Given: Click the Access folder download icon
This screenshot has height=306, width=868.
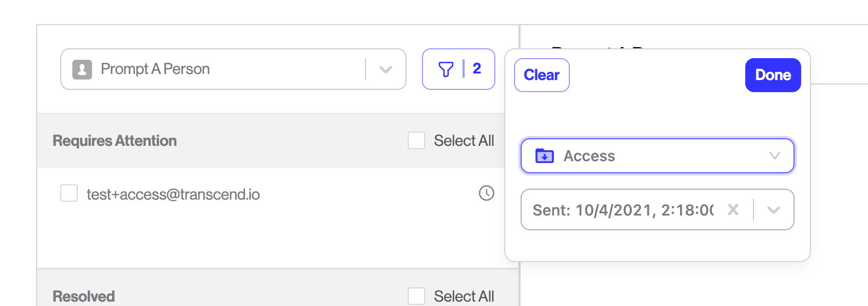Looking at the screenshot, I should click(545, 156).
